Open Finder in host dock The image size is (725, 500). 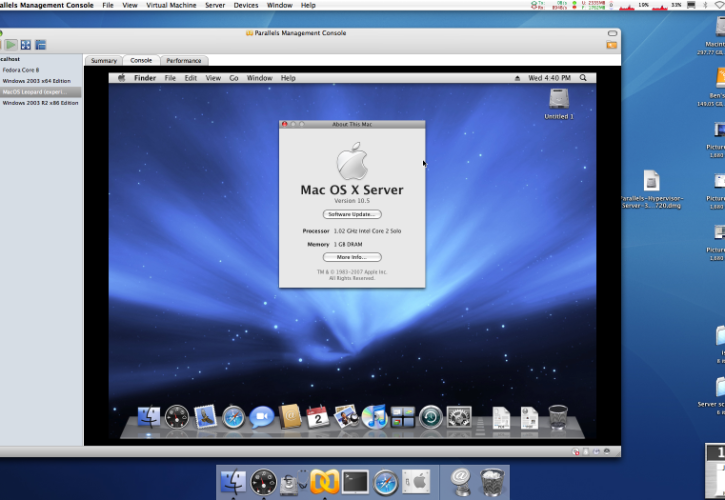tap(233, 482)
